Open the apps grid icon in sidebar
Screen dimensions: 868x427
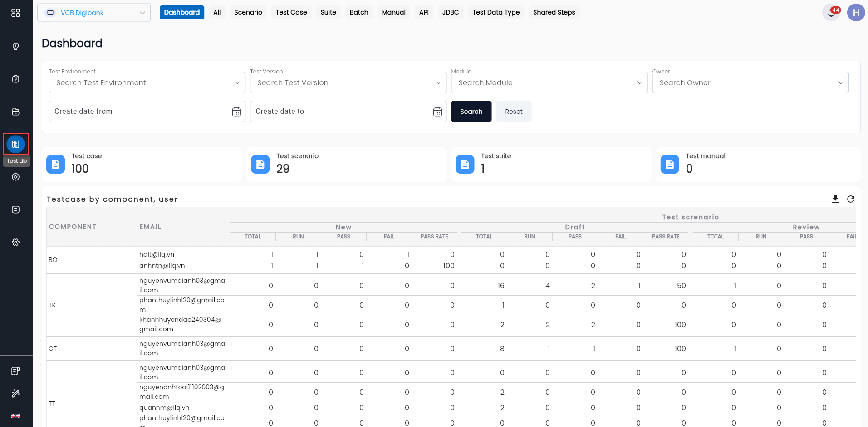[x=16, y=13]
